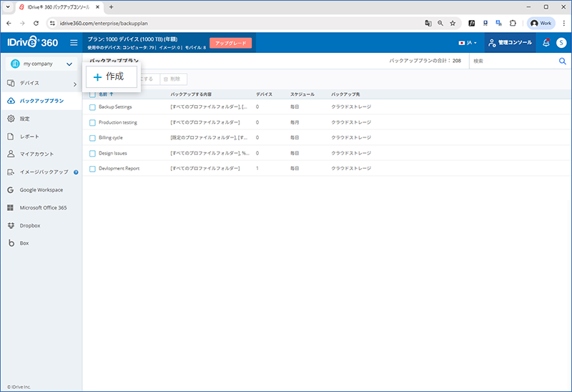Click the 検索 search input field
Viewport: 572px width, 392px height.
(x=511, y=62)
